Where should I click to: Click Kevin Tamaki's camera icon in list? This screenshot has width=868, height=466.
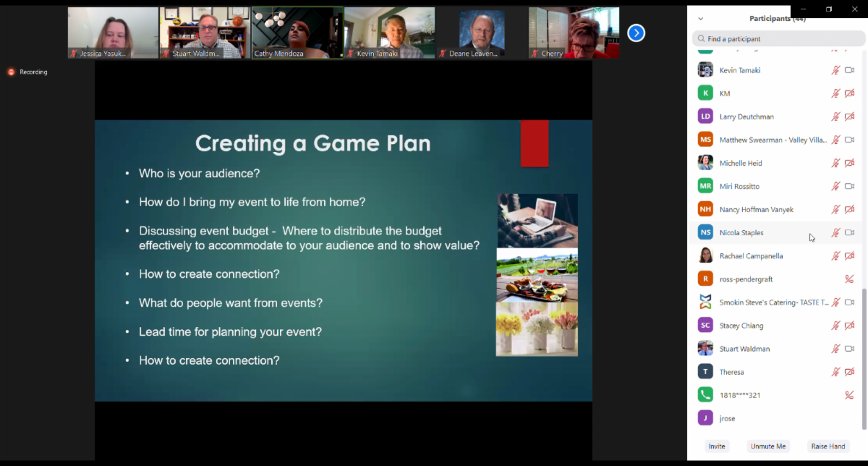coord(850,70)
